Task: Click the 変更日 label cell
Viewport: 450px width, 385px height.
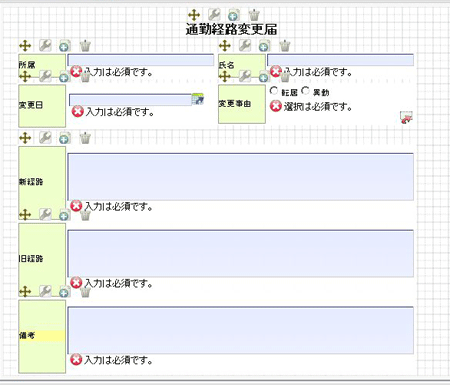Action: pyautogui.click(x=42, y=106)
